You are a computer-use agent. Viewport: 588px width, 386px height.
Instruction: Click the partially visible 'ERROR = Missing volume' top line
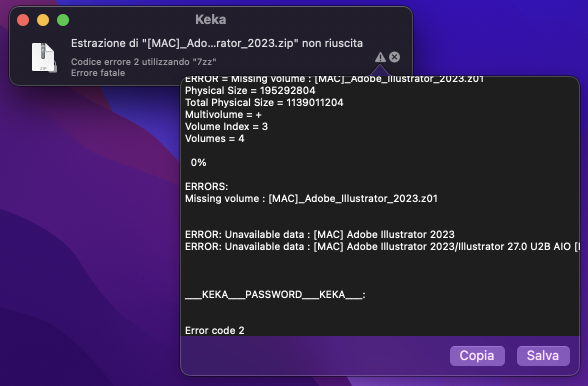point(334,79)
